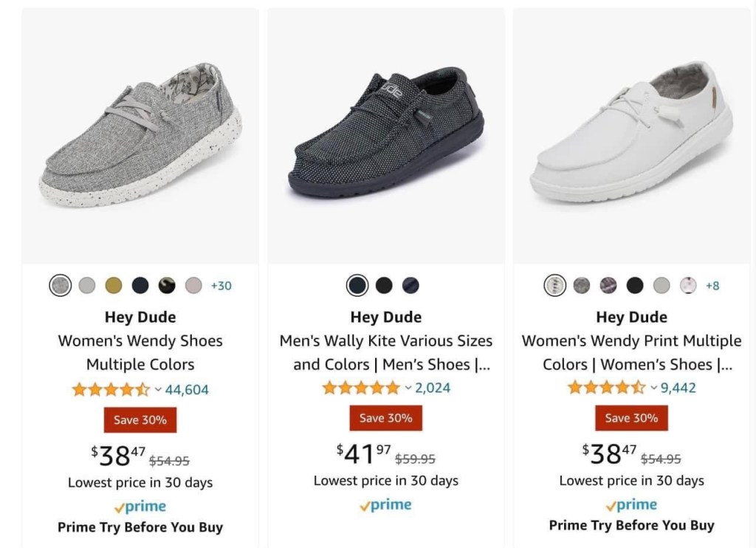The image size is (756, 548).
Task: Choose the selected white swatch for Wendy Print
Action: coord(555,286)
